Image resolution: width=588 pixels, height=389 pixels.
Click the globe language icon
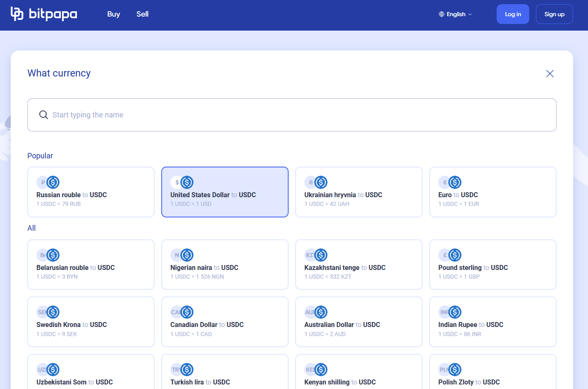tap(442, 14)
